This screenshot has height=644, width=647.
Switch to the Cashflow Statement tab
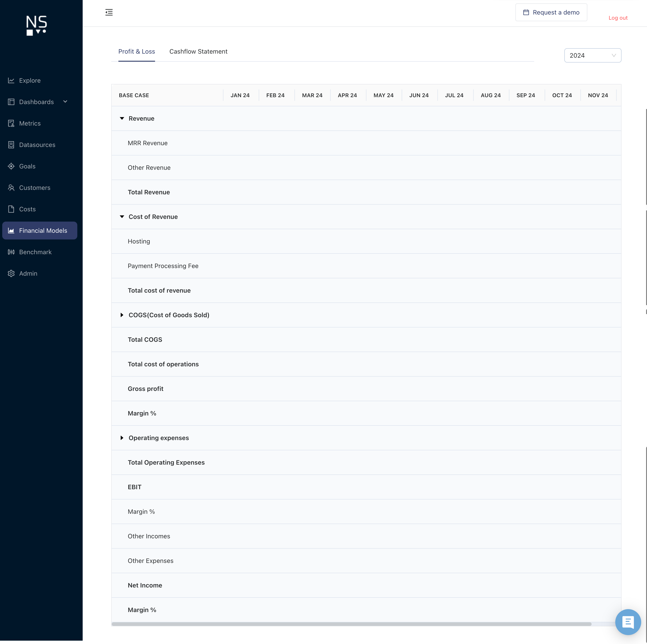coord(198,51)
